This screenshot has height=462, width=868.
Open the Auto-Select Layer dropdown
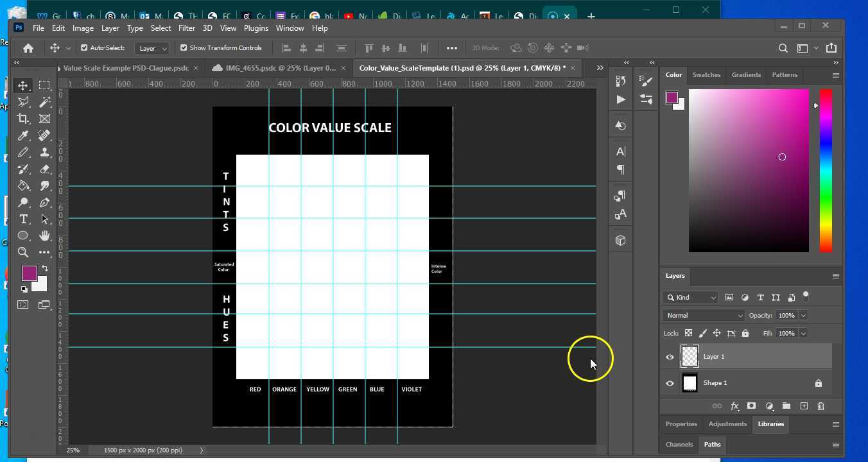[x=153, y=48]
